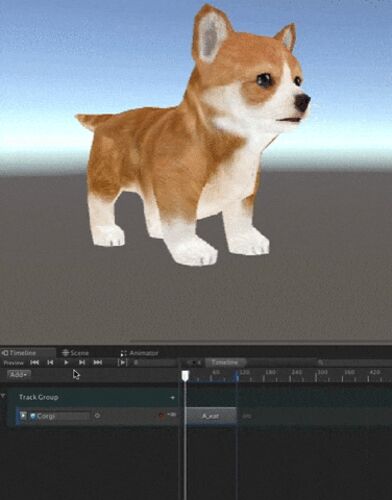
Task: Switch to the Scene tab
Action: pos(76,353)
